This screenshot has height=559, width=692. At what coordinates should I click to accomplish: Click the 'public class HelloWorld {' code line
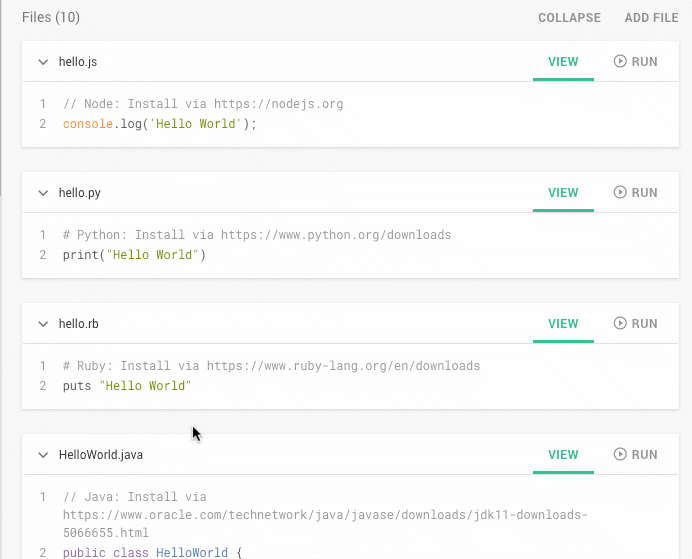(153, 552)
